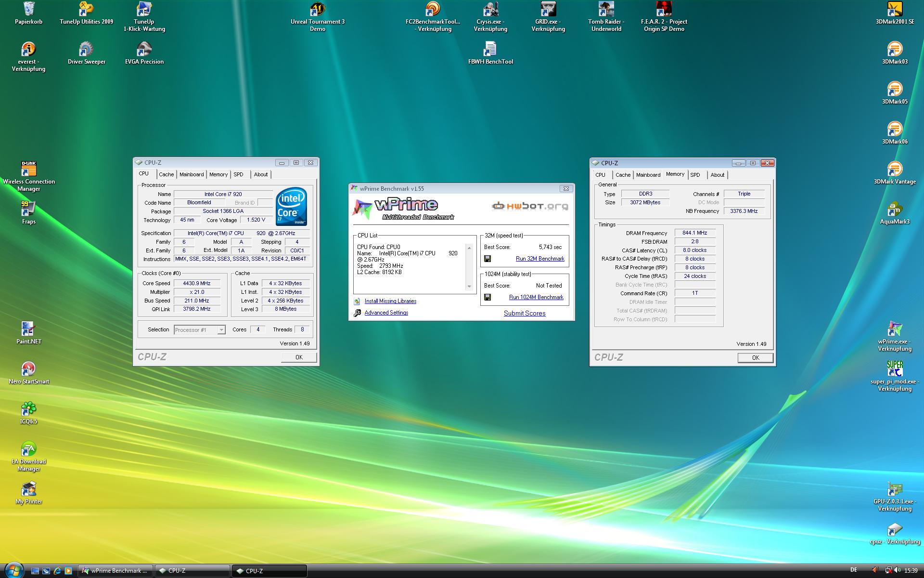Click Internet Explorer quick launch icon

[x=57, y=571]
